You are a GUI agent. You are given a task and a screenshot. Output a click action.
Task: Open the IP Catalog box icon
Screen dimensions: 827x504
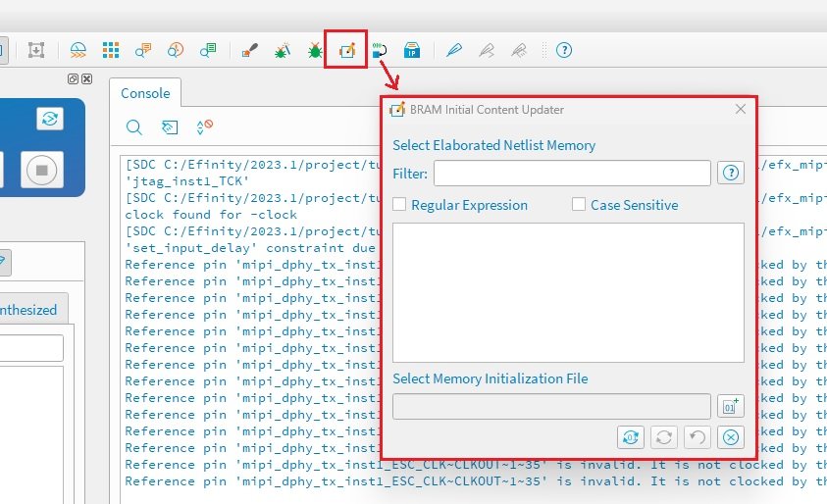(x=412, y=50)
